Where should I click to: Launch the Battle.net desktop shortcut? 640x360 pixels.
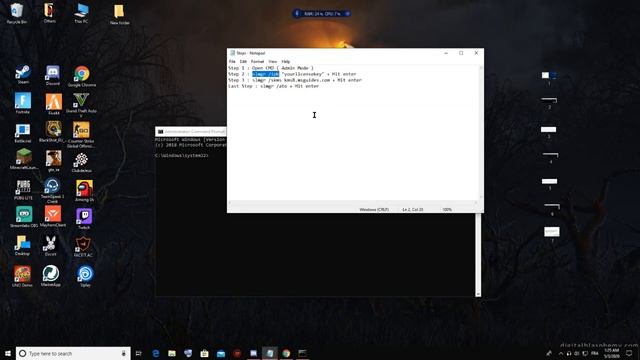click(x=22, y=133)
